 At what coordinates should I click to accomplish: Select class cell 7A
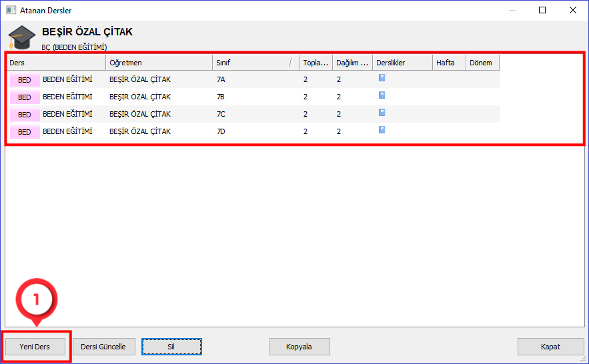point(221,79)
